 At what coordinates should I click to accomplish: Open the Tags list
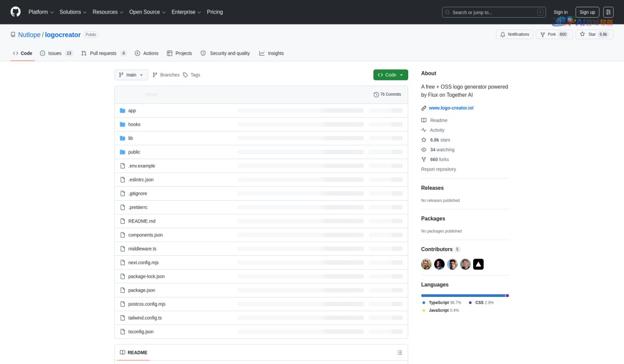tap(191, 75)
